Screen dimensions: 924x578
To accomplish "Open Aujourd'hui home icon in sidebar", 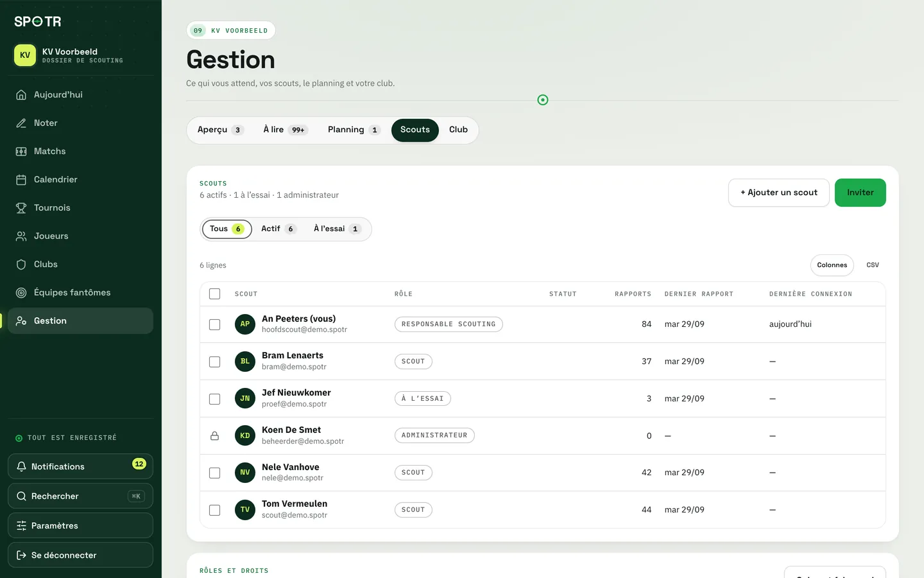I will pyautogui.click(x=21, y=94).
